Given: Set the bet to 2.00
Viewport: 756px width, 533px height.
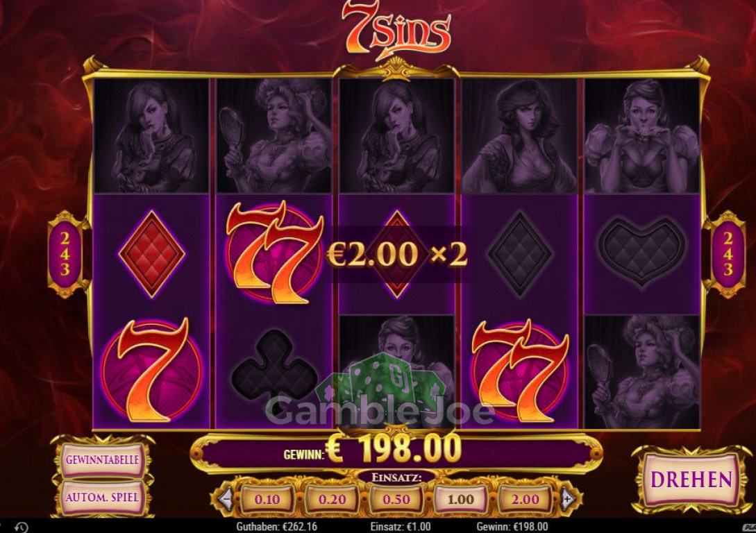Looking at the screenshot, I should tap(525, 499).
